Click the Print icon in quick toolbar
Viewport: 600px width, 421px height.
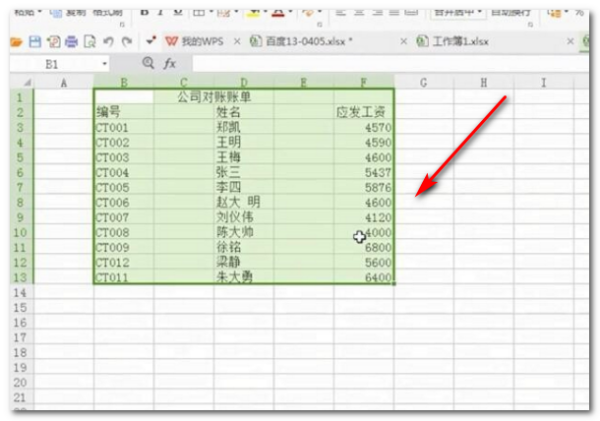[72, 42]
